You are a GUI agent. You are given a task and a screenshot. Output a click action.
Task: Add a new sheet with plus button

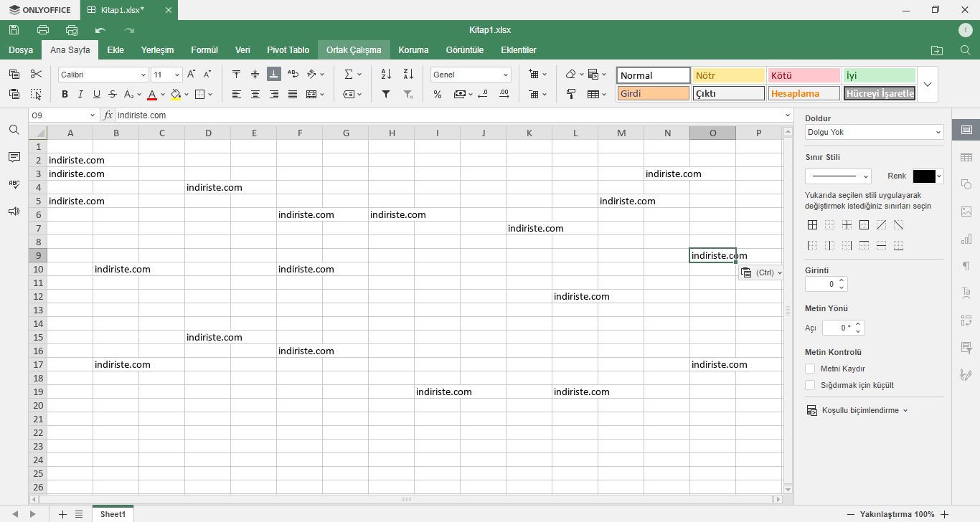pyautogui.click(x=62, y=514)
